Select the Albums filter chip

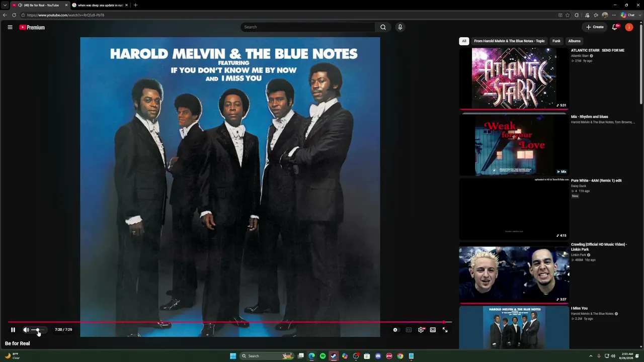pyautogui.click(x=574, y=41)
